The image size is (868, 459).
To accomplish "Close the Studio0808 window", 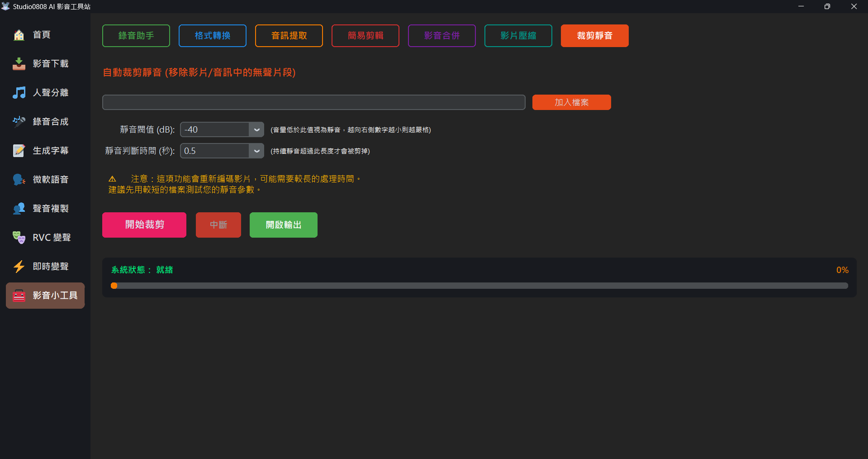I will (x=854, y=6).
